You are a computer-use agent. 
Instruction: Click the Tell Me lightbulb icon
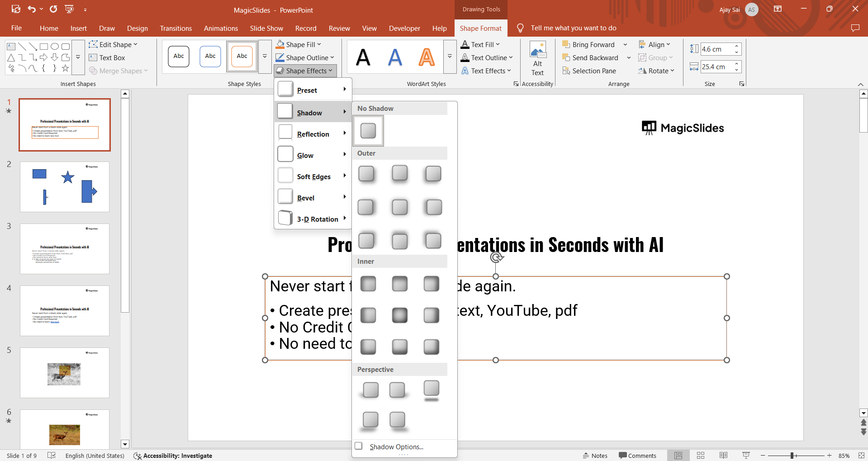[x=520, y=28]
